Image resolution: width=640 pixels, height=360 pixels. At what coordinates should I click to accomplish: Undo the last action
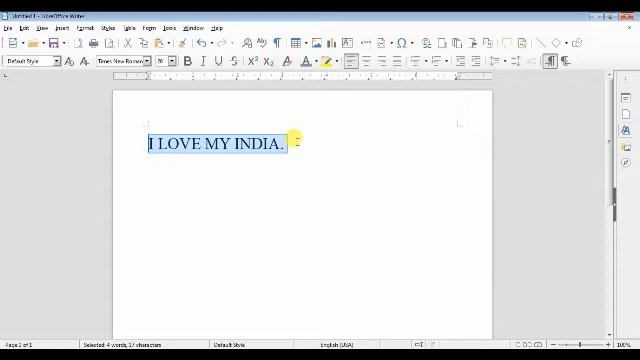tap(202, 43)
